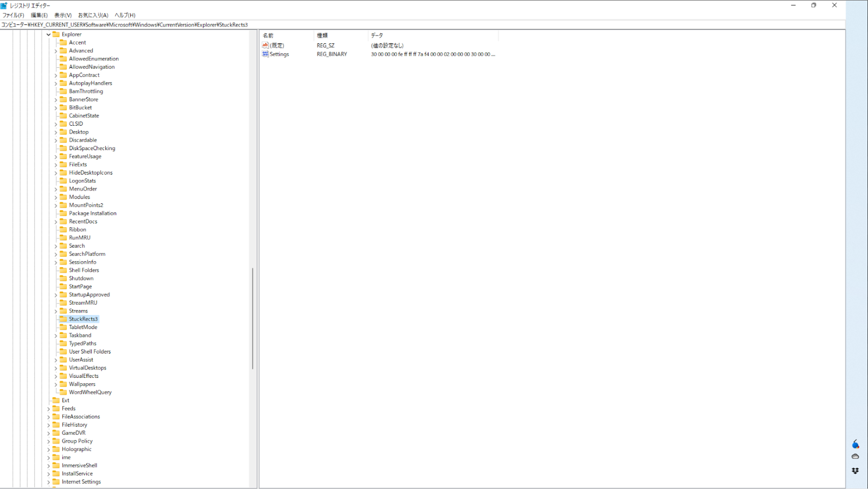Click the LogonStats folder icon
The image size is (868, 489).
click(63, 181)
